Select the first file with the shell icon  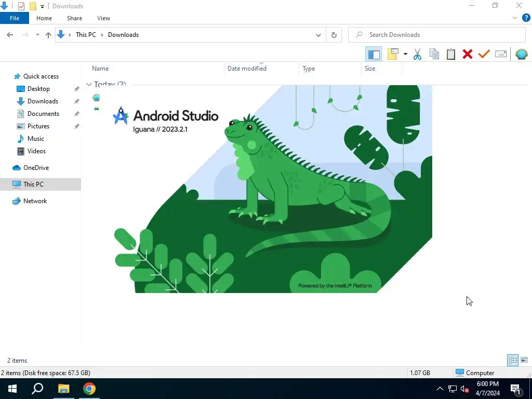tap(96, 98)
